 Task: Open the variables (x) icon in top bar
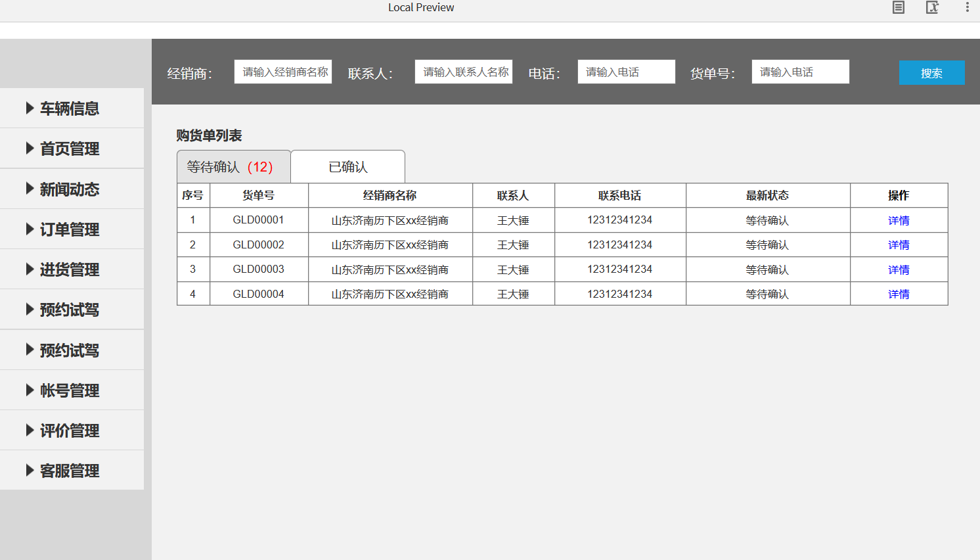pyautogui.click(x=932, y=7)
